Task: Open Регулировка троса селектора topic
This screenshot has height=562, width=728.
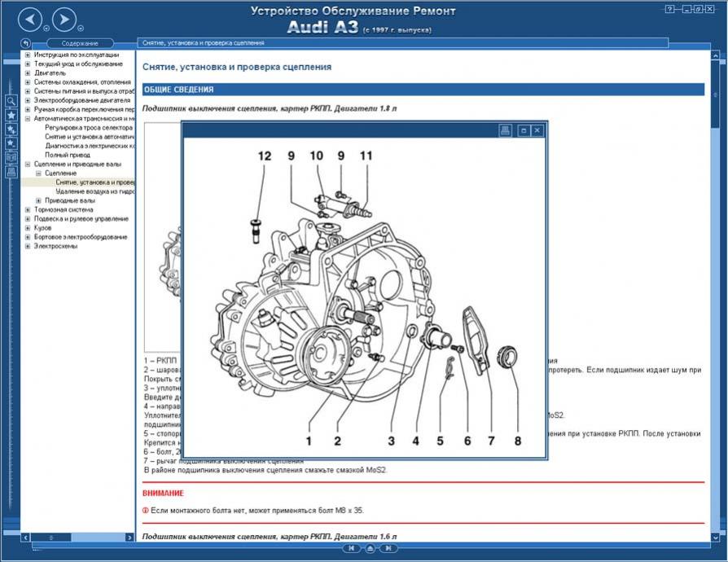Action: coord(89,128)
